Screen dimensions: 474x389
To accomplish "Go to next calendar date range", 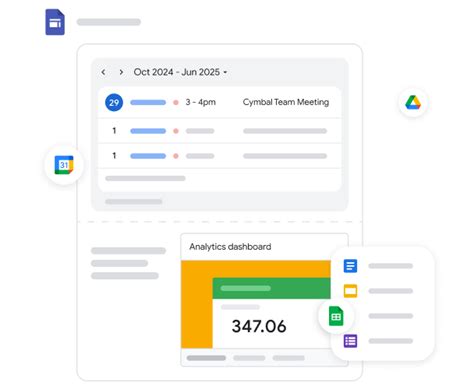I will point(121,72).
